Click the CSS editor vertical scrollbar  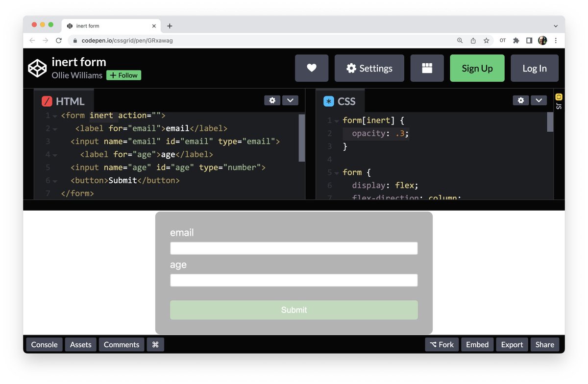(x=550, y=122)
